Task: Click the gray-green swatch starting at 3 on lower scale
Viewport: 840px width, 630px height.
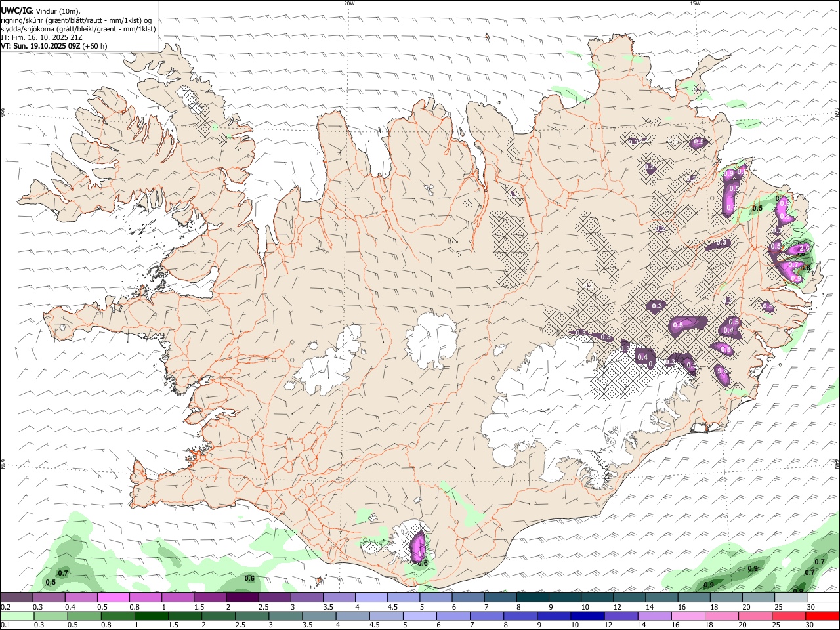Action: (x=285, y=616)
